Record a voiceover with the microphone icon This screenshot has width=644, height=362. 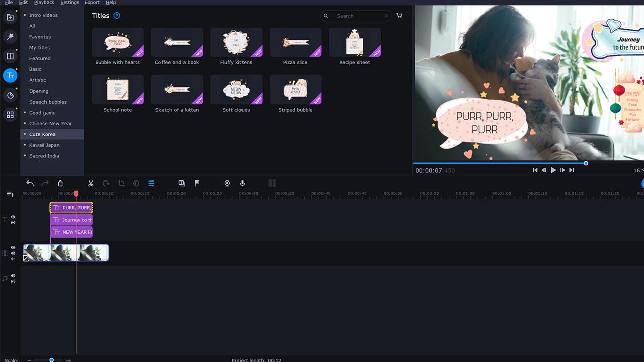242,183
